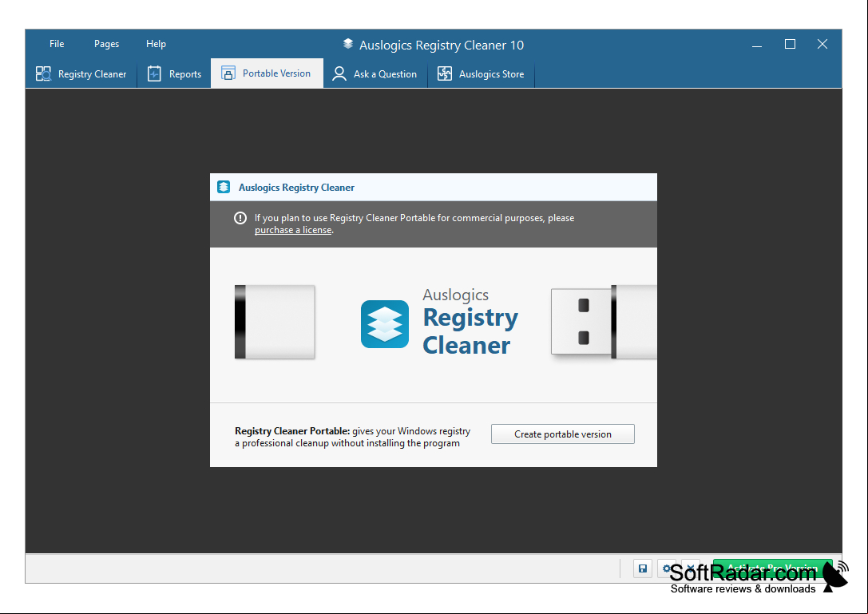Switch to the Registry Cleaner tab
Image resolution: width=868 pixels, height=614 pixels.
(x=81, y=73)
